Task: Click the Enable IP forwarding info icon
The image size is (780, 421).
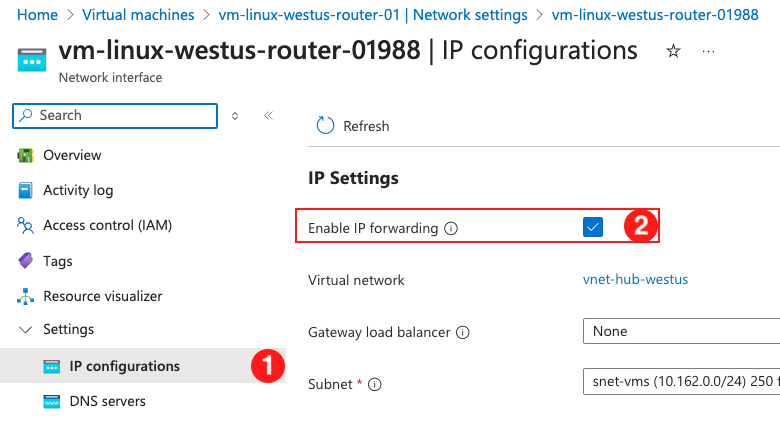Action: coord(451,228)
